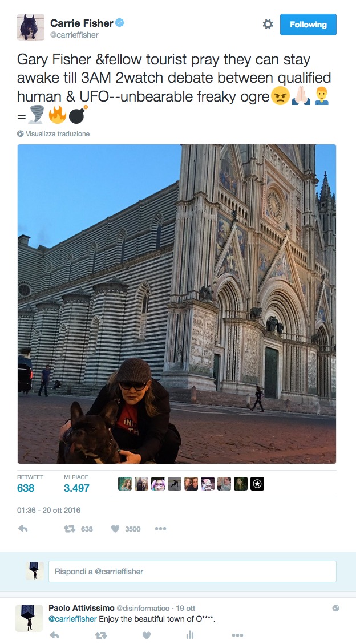The width and height of the screenshot is (356, 644).
Task: Open the cathedral photo attachment
Action: click(176, 304)
